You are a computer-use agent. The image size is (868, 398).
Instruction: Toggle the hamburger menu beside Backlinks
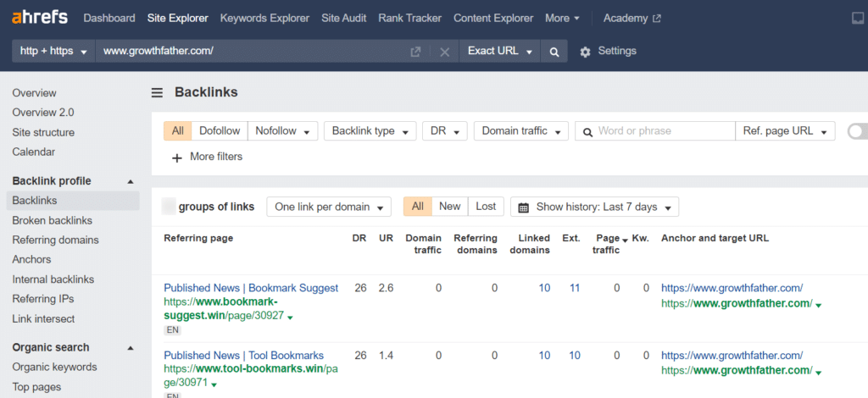[x=157, y=92]
